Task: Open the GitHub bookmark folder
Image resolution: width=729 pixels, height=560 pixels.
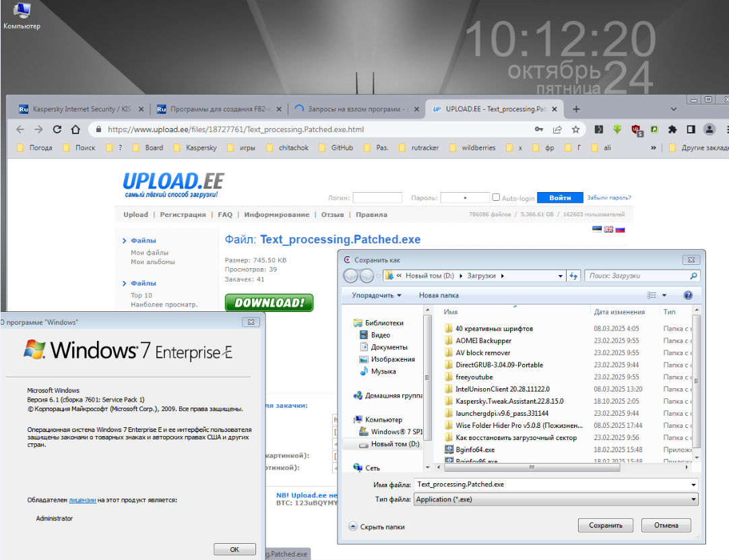Action: pyautogui.click(x=336, y=148)
